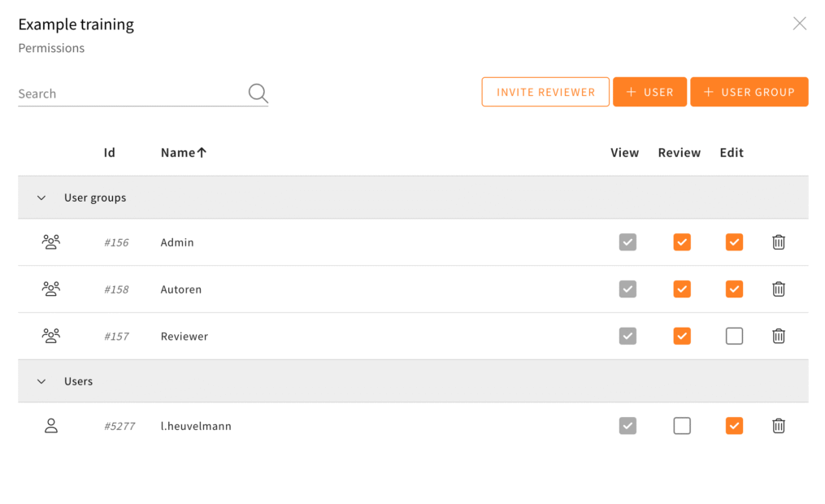Image resolution: width=825 pixels, height=504 pixels.
Task: Click trash icon for Autoren group
Action: point(778,289)
